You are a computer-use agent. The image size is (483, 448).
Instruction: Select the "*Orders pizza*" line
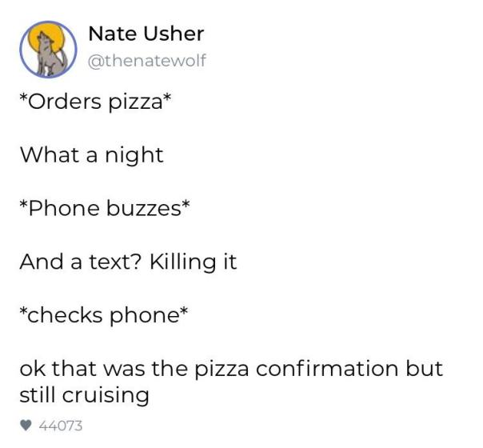pos(86,102)
